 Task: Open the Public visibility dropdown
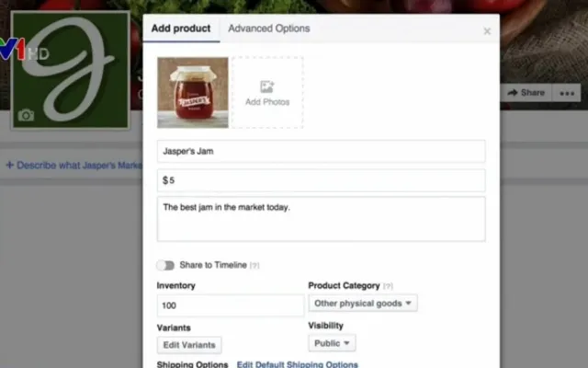[x=332, y=343]
